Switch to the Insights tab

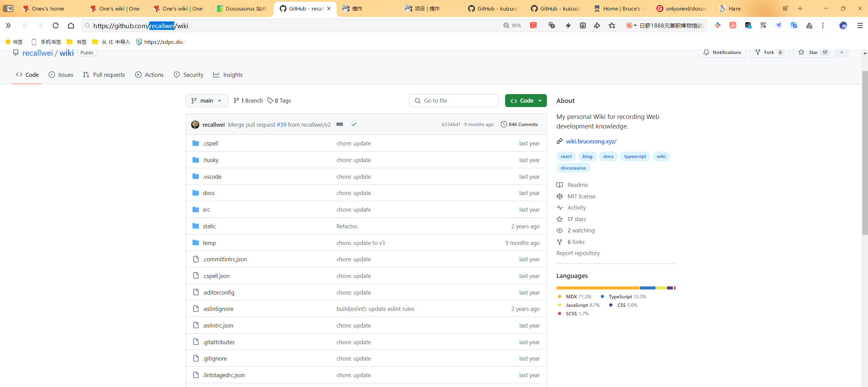228,75
